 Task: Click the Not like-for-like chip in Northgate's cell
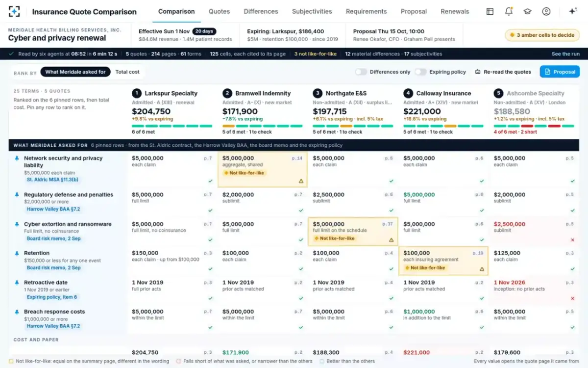tap(335, 238)
